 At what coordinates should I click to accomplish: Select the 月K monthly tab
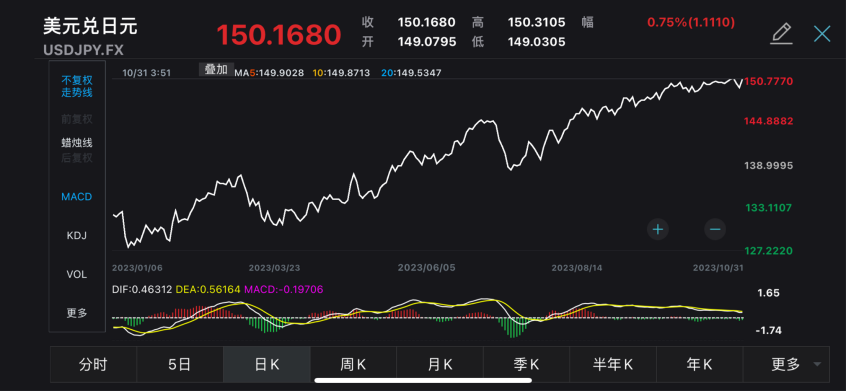(440, 365)
